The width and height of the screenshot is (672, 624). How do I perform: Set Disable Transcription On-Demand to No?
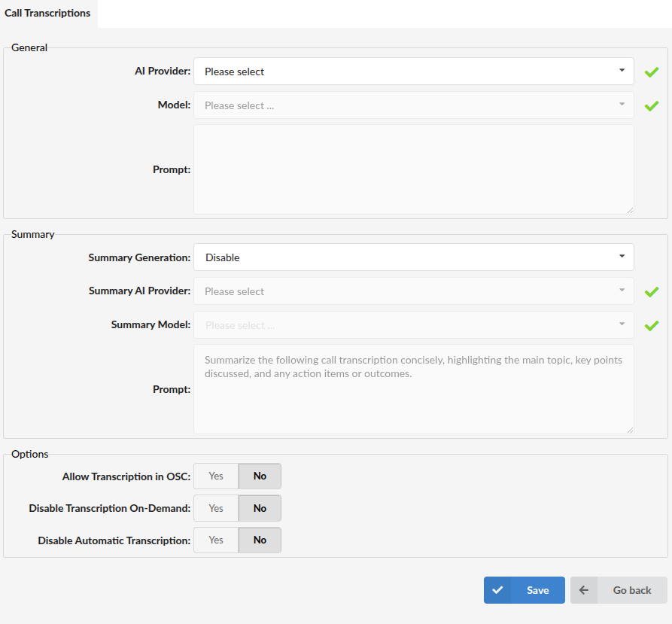(260, 508)
